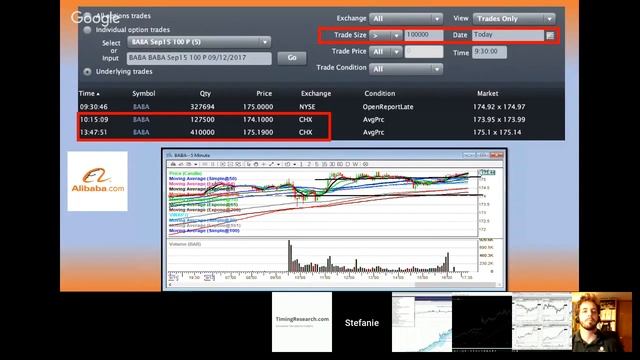This screenshot has height=360, width=640.
Task: Click Moving Average (Simple@50) legend entry
Action: [x=203, y=179]
